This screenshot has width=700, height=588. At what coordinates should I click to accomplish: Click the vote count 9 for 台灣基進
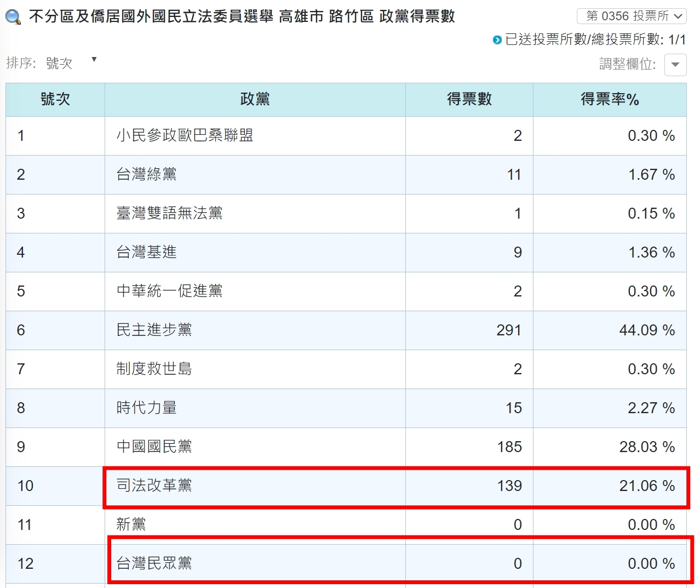[x=518, y=253]
